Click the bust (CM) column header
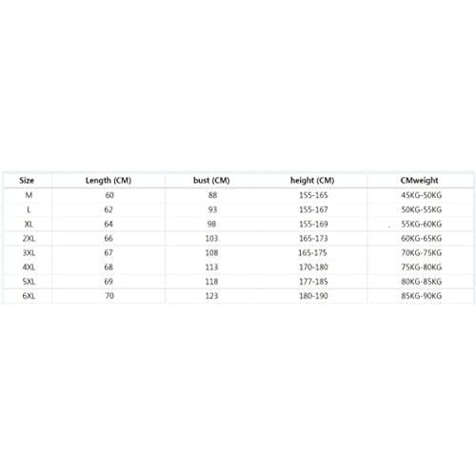The height and width of the screenshot is (476, 476). [211, 180]
